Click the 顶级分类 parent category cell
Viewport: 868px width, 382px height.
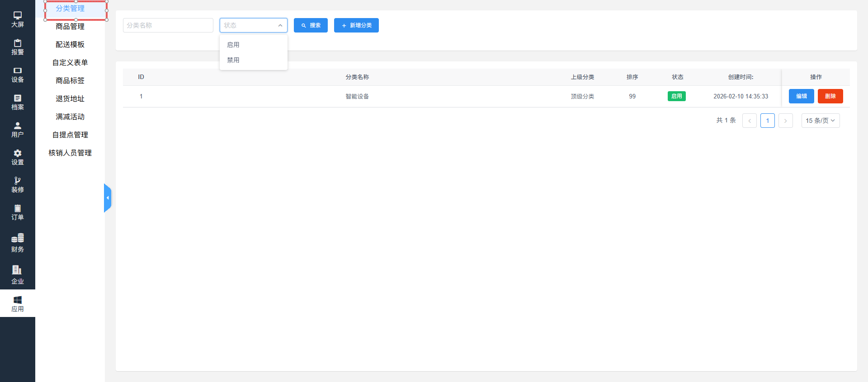(x=582, y=97)
